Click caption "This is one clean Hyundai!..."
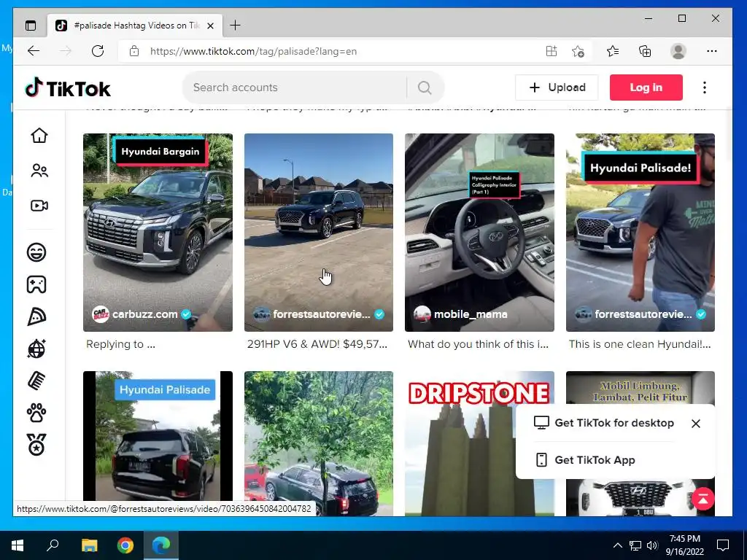Image resolution: width=747 pixels, height=560 pixels. pyautogui.click(x=639, y=344)
